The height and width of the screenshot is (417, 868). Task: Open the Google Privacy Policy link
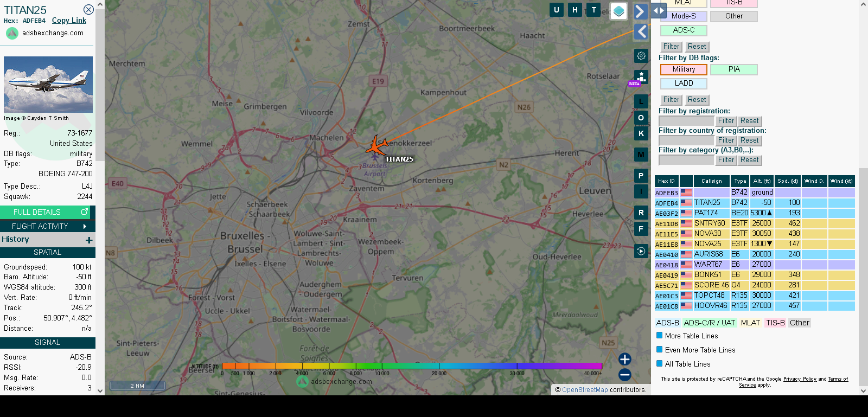click(x=800, y=379)
